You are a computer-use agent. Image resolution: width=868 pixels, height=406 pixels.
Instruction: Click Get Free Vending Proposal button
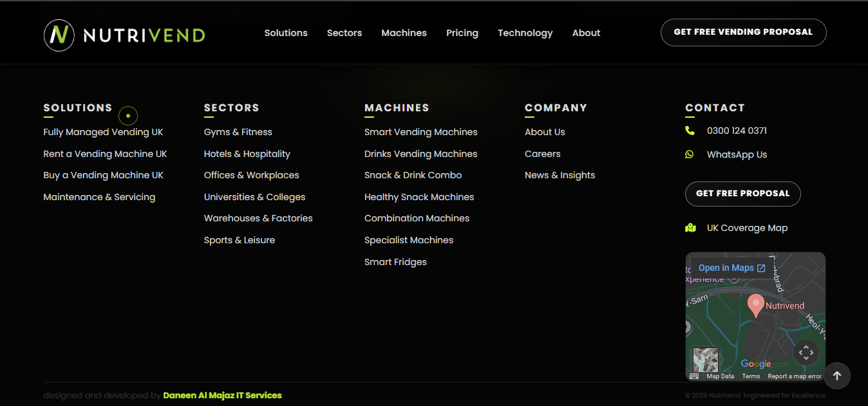(x=743, y=32)
